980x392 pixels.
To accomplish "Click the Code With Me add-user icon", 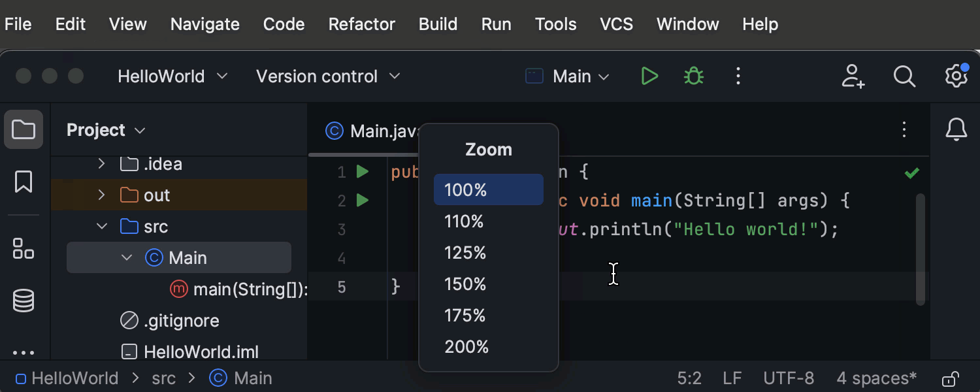I will click(853, 76).
